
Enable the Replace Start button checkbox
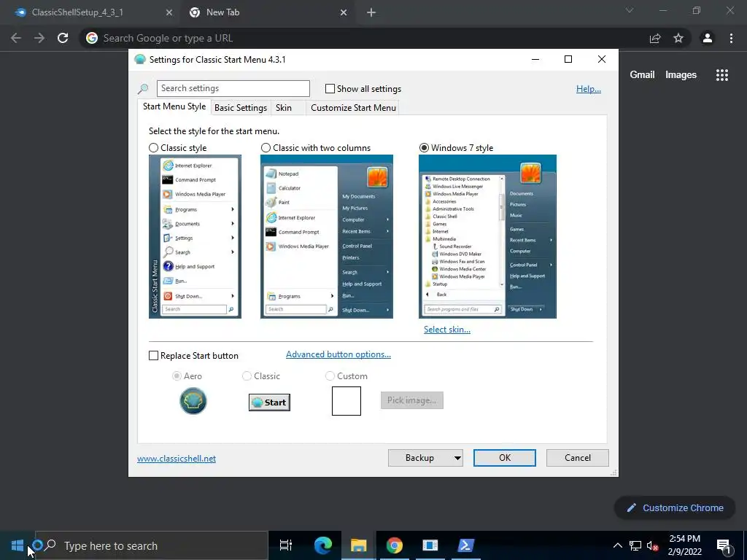coord(153,356)
